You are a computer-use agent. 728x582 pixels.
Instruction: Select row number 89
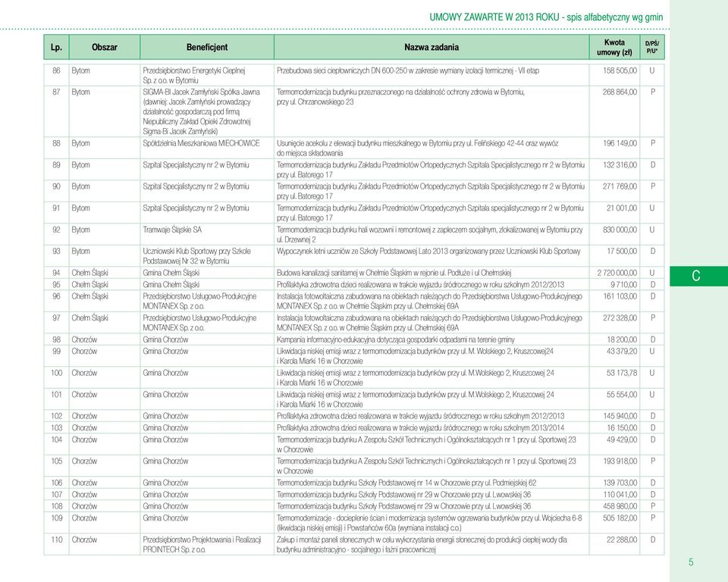(x=56, y=164)
